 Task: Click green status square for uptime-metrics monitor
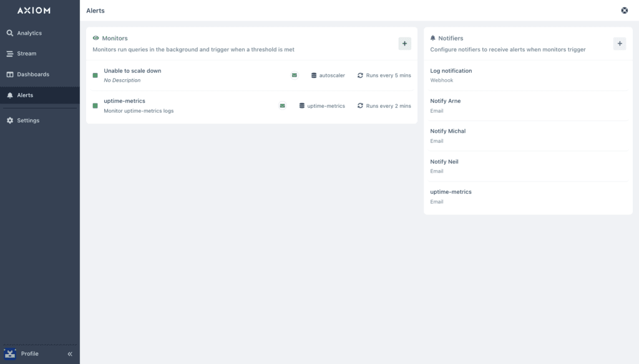[x=95, y=106]
